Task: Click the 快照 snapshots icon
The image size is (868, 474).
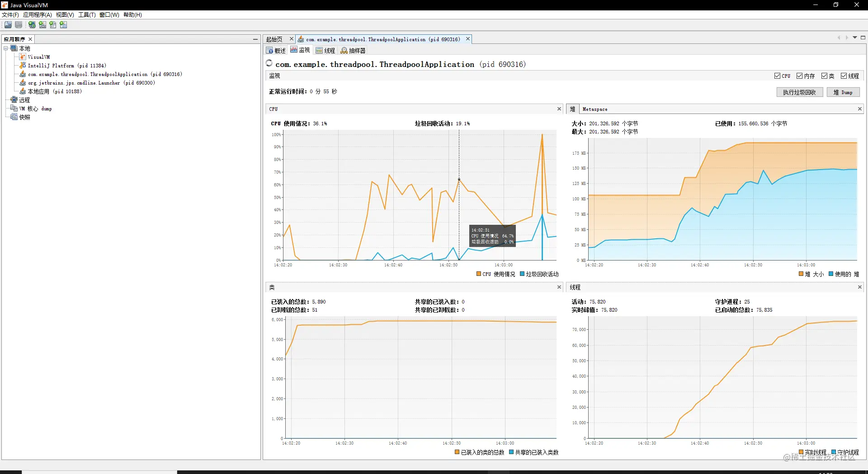Action: click(x=14, y=117)
